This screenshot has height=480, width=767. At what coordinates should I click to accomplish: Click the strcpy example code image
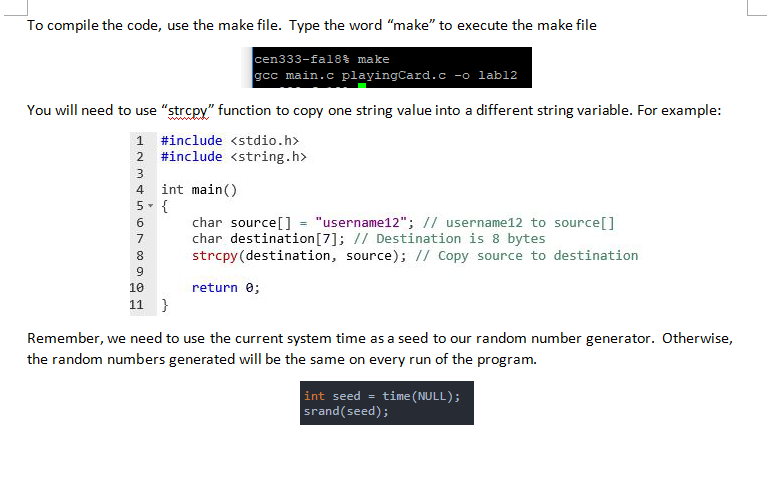tap(384, 224)
